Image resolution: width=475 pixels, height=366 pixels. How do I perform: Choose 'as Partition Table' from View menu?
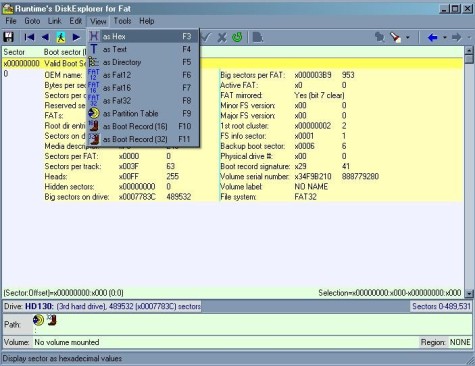pyautogui.click(x=143, y=114)
